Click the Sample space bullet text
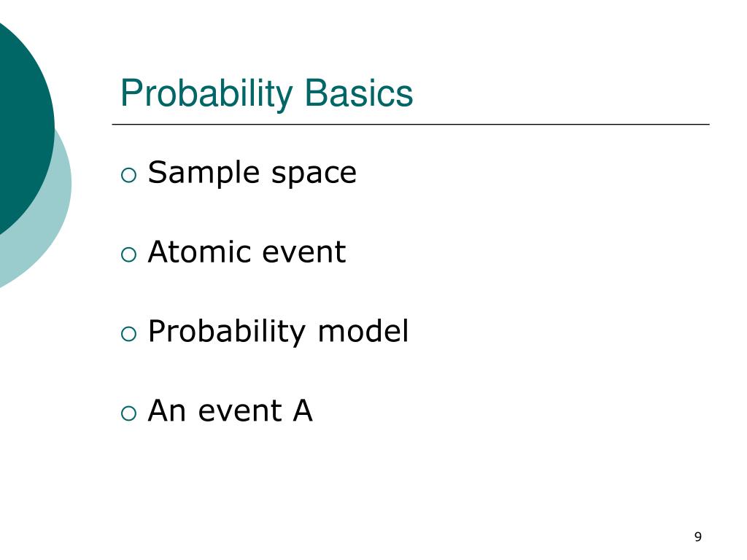747x560 pixels. point(252,174)
